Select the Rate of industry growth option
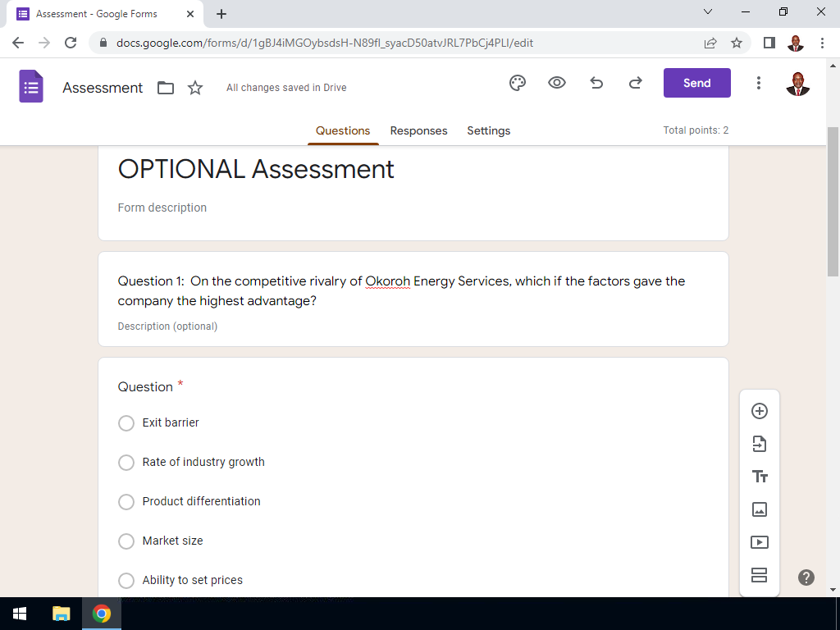 coord(126,463)
